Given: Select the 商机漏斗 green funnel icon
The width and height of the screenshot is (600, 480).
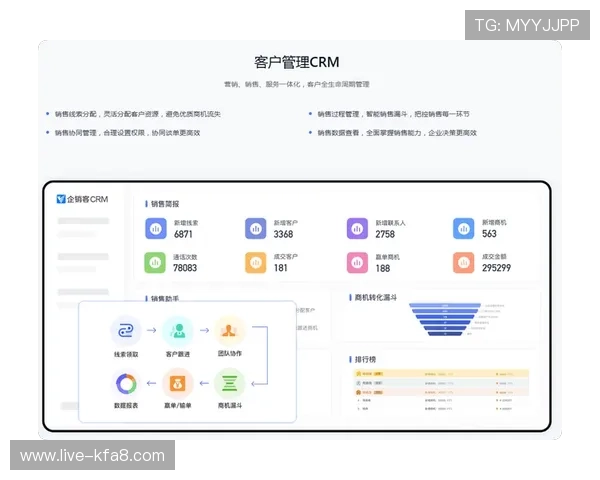Looking at the screenshot, I should (x=230, y=383).
